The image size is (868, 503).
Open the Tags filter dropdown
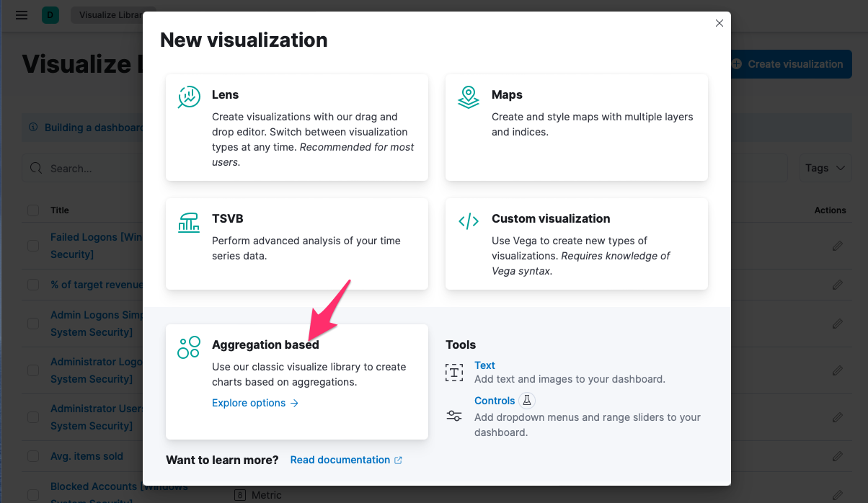coord(825,168)
